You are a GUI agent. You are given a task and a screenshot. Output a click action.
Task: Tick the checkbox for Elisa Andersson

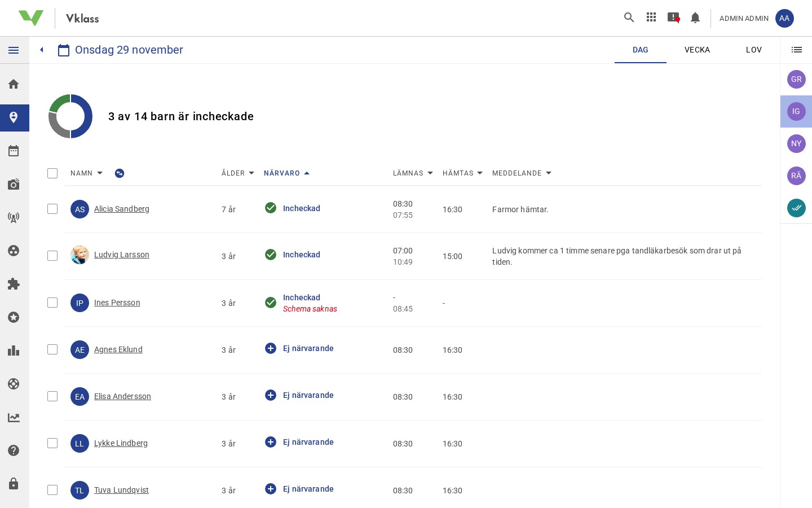click(x=52, y=396)
